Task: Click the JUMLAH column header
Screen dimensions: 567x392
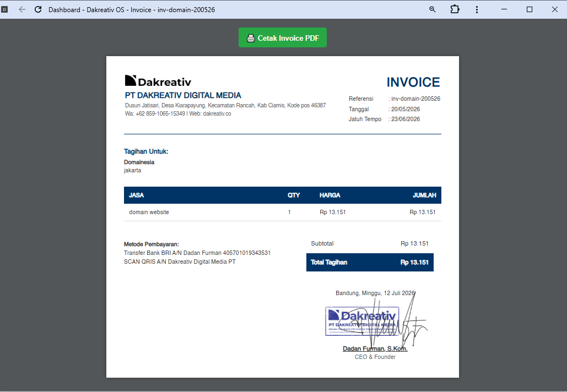Action: [x=424, y=195]
